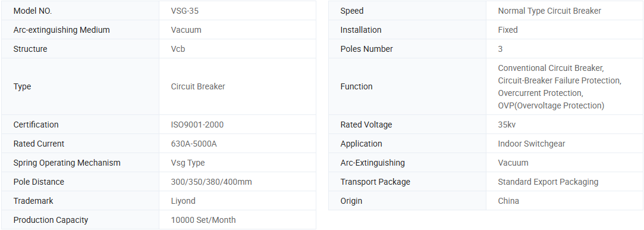Viewport: 644px width, 230px height.
Task: Click the Standard Export Packaging value
Action: [548, 182]
